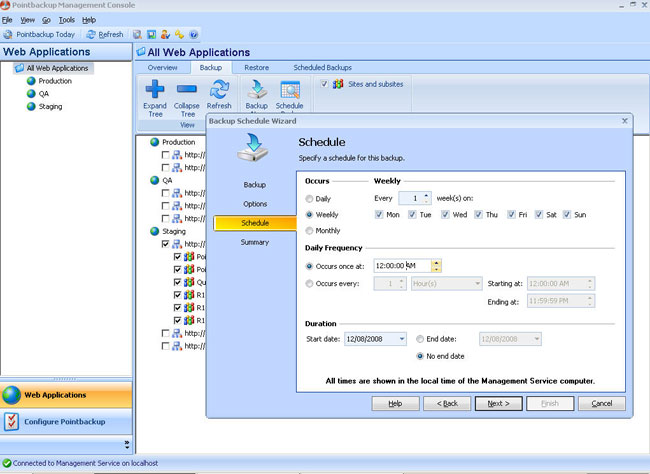650x474 pixels.
Task: Select the All Web Applications tree node
Action: [x=53, y=68]
